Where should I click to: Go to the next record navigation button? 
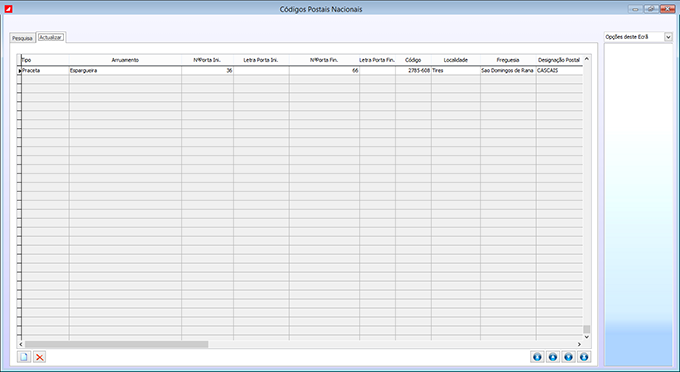click(569, 357)
